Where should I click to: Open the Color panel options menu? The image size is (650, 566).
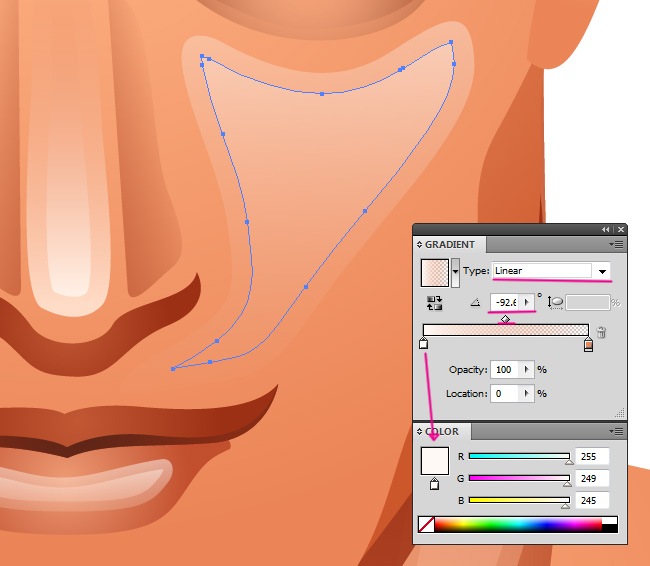(x=617, y=431)
